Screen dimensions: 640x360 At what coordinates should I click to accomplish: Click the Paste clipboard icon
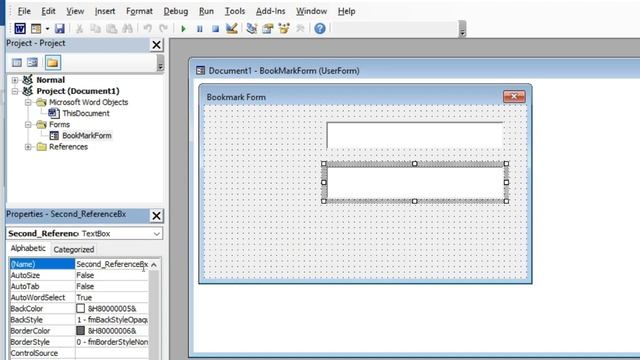click(111, 29)
